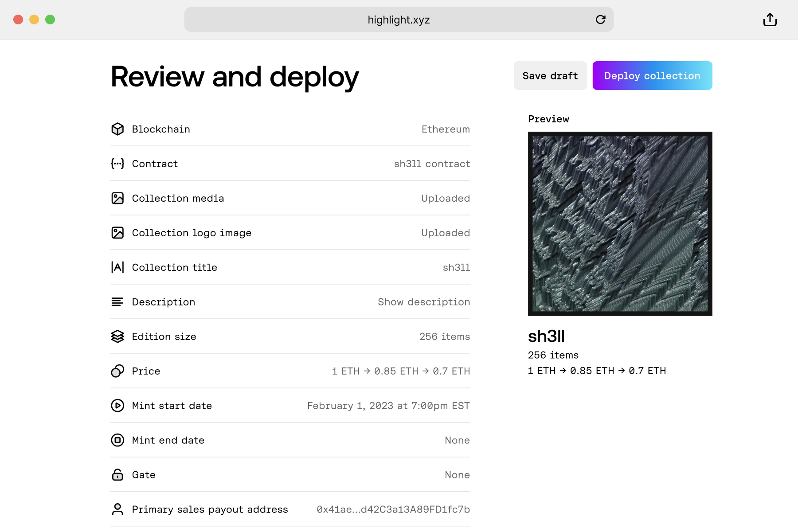Click the Ethereum blockchain value
Screen dimensions: 798x532
tap(446, 129)
